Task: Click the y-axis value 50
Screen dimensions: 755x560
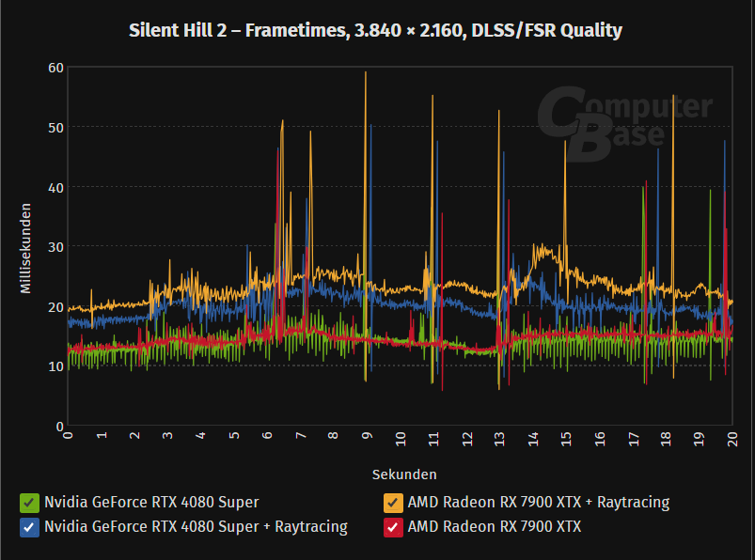Action: tap(55, 128)
